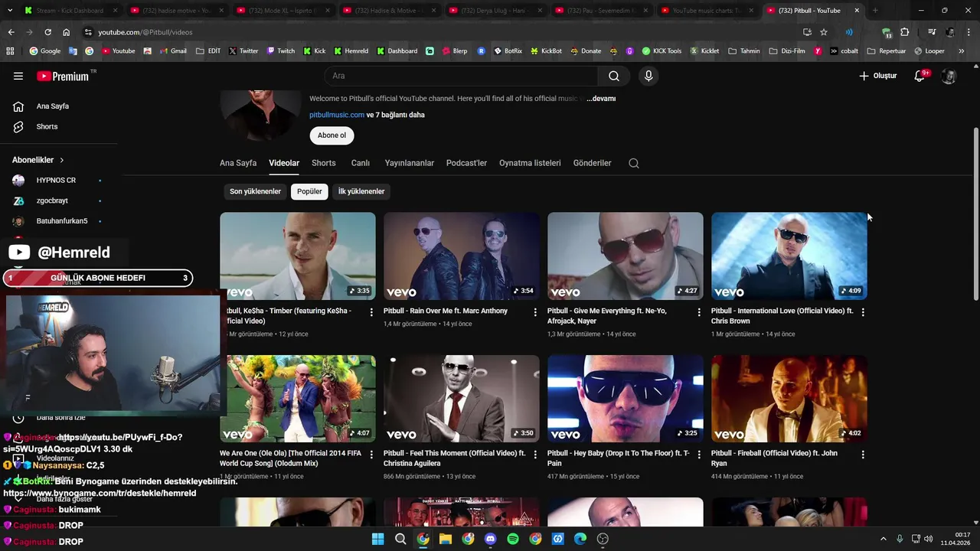Select the İlk yüklenenler filter chip
This screenshot has width=980, height=551.
click(361, 191)
